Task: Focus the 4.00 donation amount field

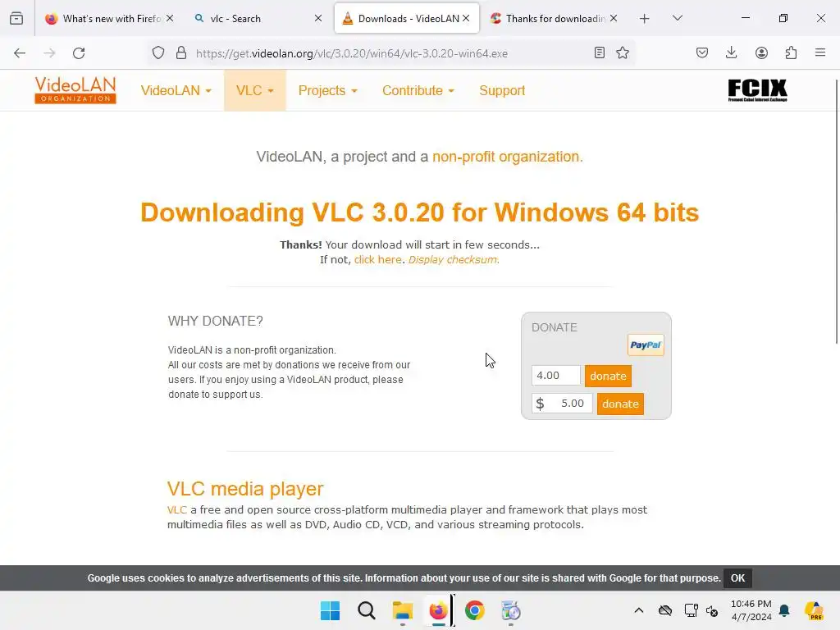Action: pos(556,376)
